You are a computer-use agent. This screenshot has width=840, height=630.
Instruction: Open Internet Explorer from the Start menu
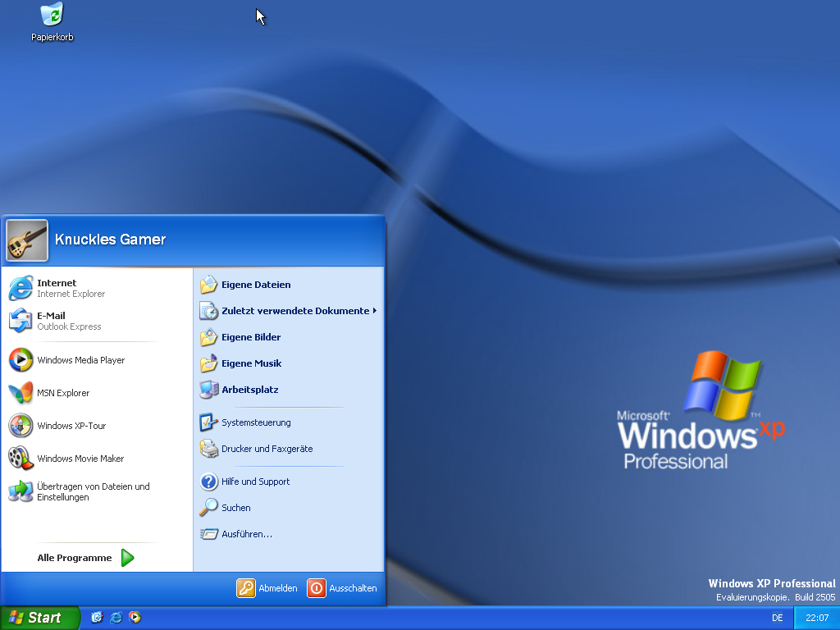point(70,288)
